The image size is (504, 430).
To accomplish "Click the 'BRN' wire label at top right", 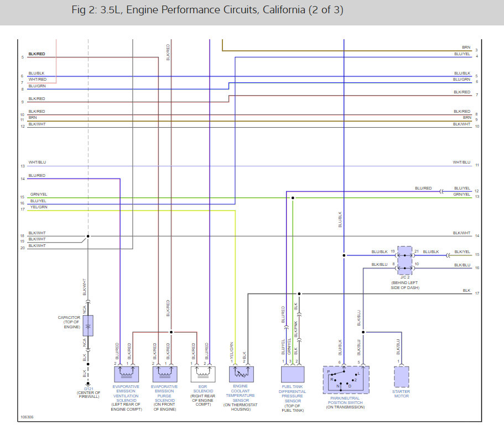I will [466, 47].
